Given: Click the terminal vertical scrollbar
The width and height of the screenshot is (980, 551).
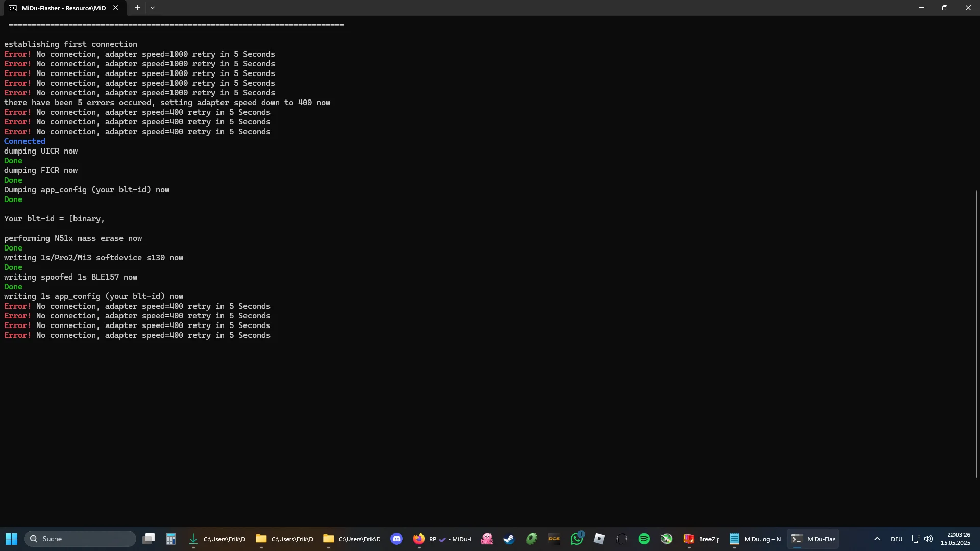Looking at the screenshot, I should [976, 334].
